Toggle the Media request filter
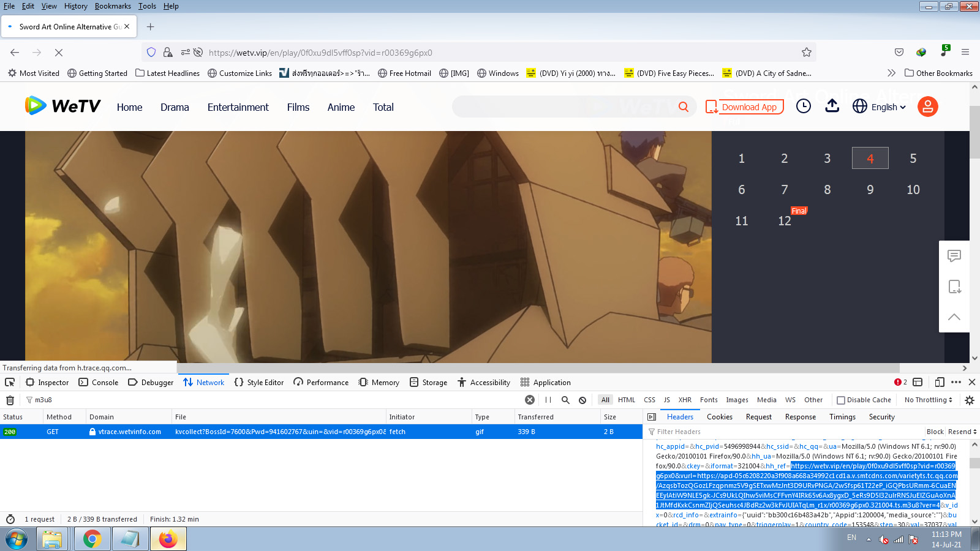 point(766,400)
